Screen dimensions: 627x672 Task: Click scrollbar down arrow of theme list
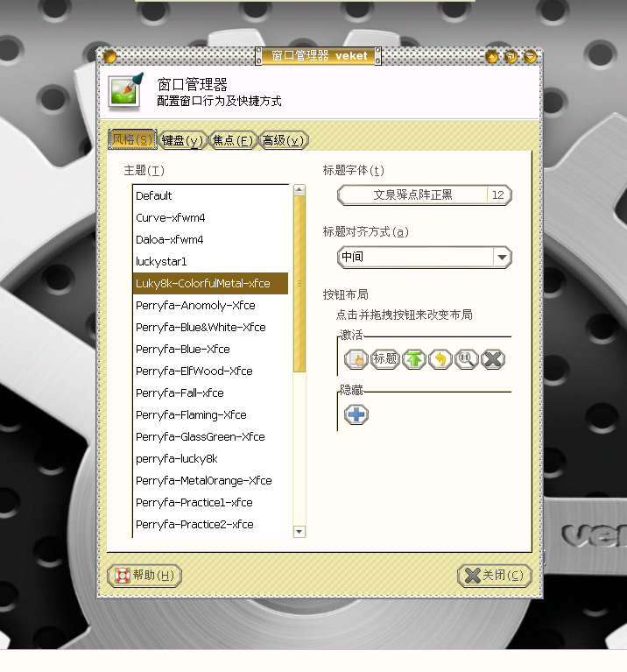pos(299,532)
